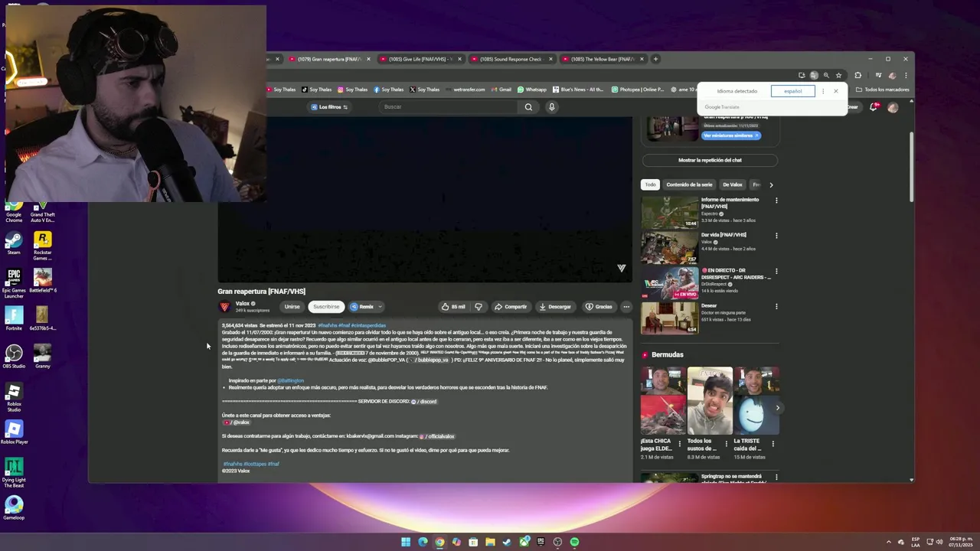Open the Todos los marcadores folder

883,90
